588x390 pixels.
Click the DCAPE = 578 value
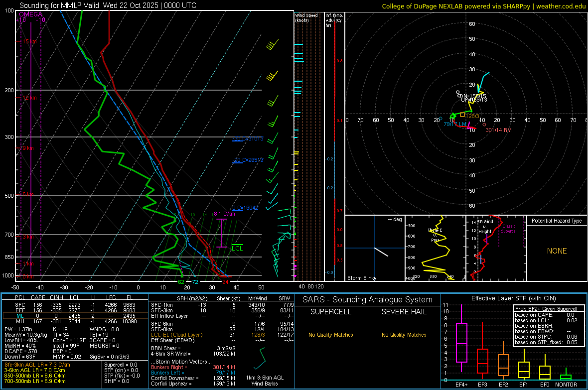20,351
